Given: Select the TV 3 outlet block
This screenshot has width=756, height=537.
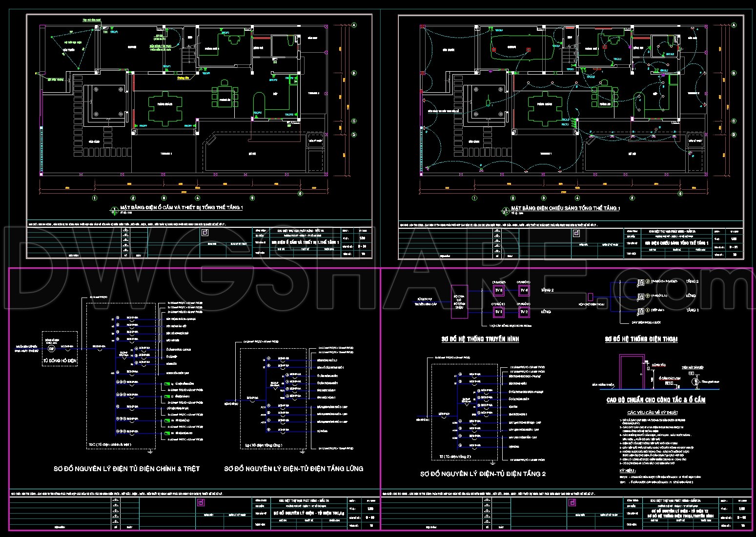Looking at the screenshot, I should coord(498,290).
